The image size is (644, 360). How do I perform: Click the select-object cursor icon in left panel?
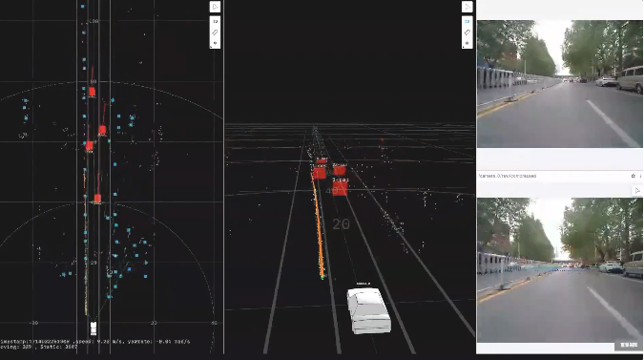tap(215, 7)
